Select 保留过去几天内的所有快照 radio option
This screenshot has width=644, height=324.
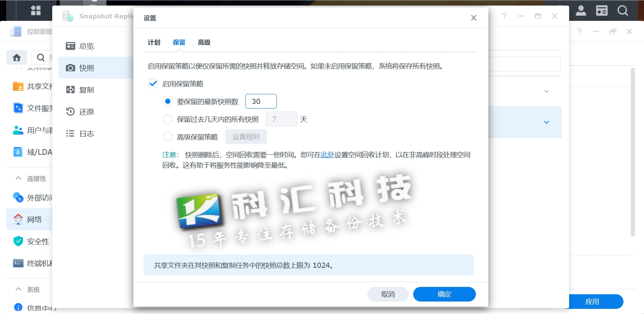[168, 119]
